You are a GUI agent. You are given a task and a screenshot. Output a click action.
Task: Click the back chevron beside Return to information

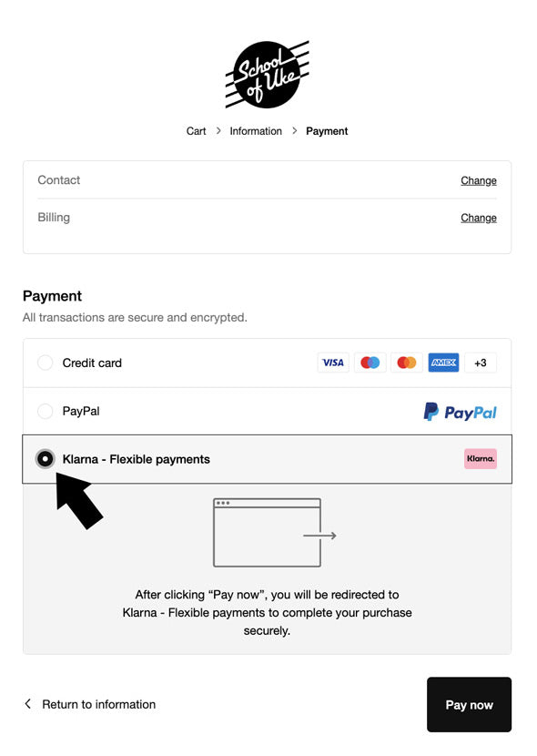(x=28, y=704)
